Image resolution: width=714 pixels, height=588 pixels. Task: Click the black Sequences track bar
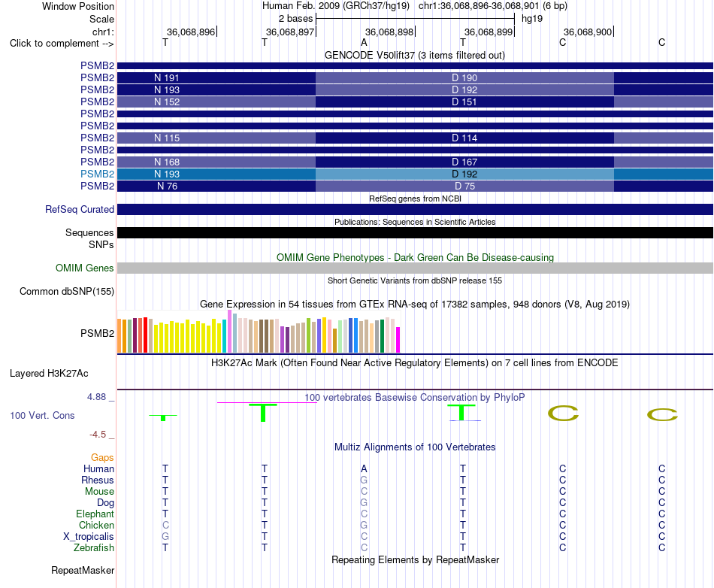415,233
